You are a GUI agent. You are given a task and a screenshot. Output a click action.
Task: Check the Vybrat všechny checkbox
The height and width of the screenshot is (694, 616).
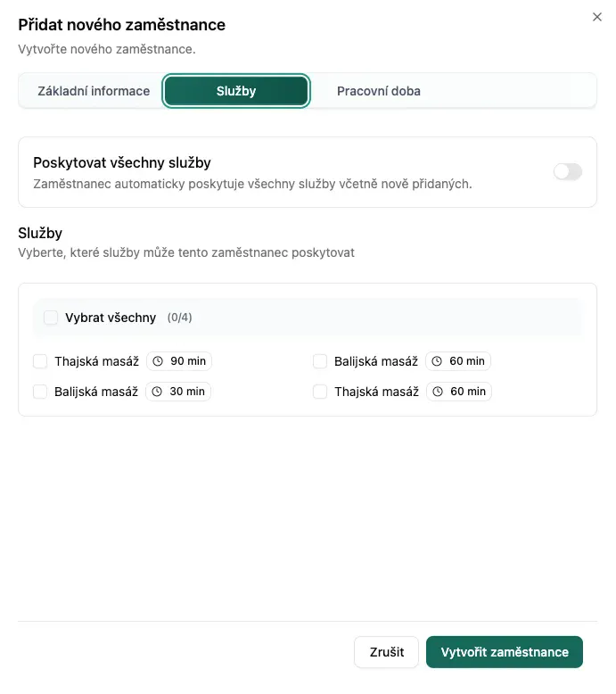pos(51,318)
